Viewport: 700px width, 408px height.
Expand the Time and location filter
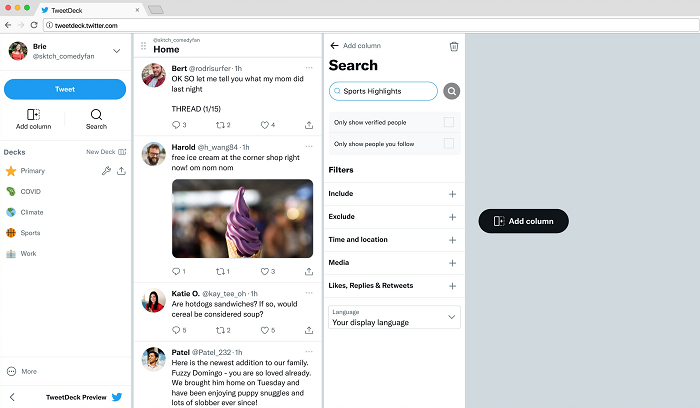[x=452, y=240]
